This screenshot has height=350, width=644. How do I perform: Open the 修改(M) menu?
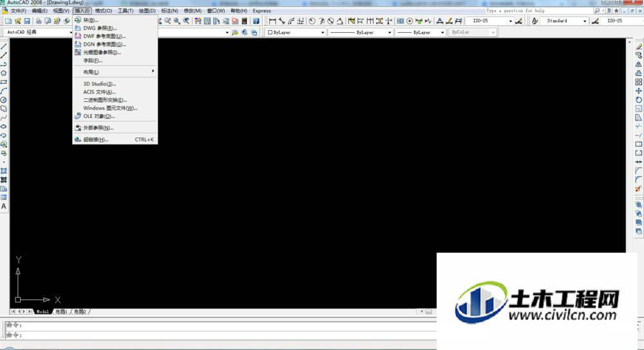(192, 11)
